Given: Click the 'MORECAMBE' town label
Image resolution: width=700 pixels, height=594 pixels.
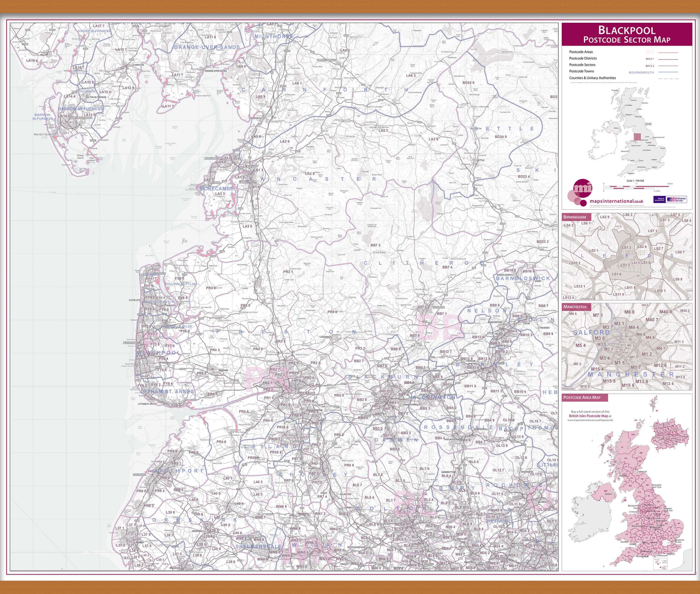Looking at the screenshot, I should point(217,189).
